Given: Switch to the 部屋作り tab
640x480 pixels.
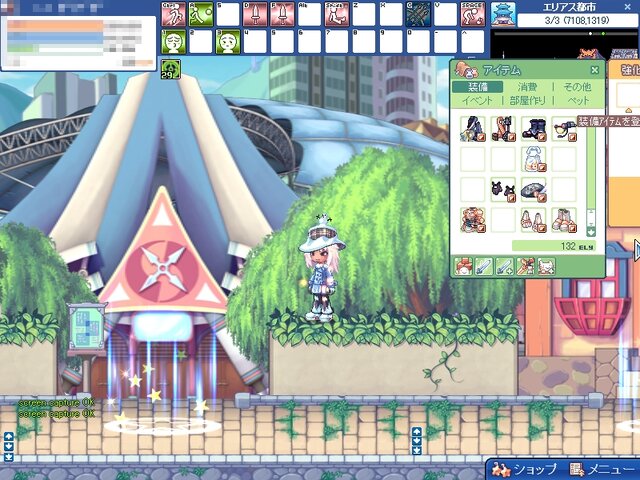Looking at the screenshot, I should 527,101.
